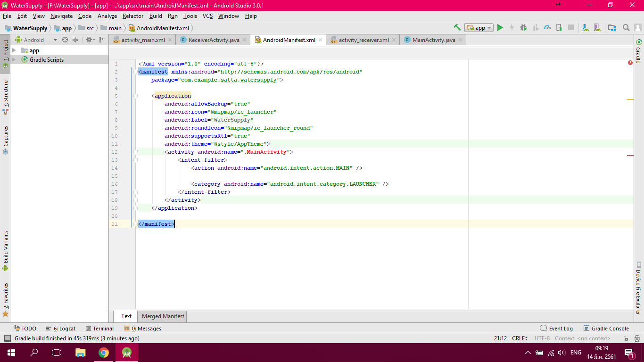Open Chrome from the Windows taskbar
The height and width of the screenshot is (362, 644).
104,353
